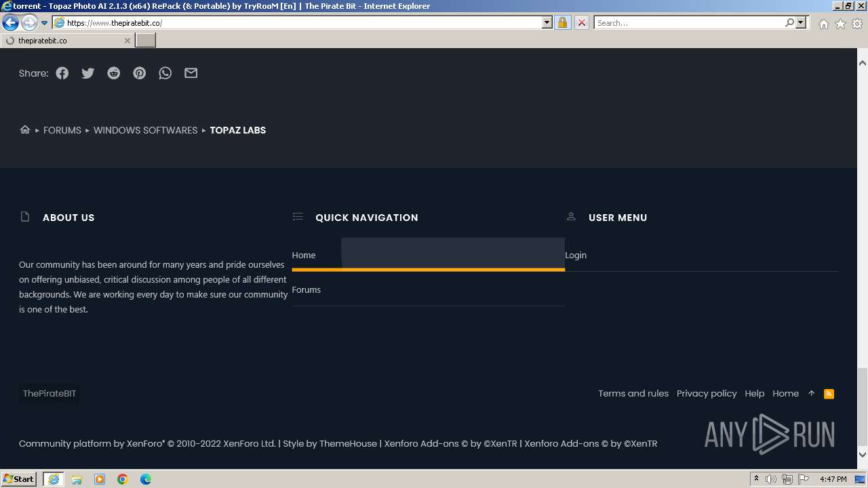Screen dimensions: 868x488
Task: Click the scrollbar down arrow
Action: point(863,455)
